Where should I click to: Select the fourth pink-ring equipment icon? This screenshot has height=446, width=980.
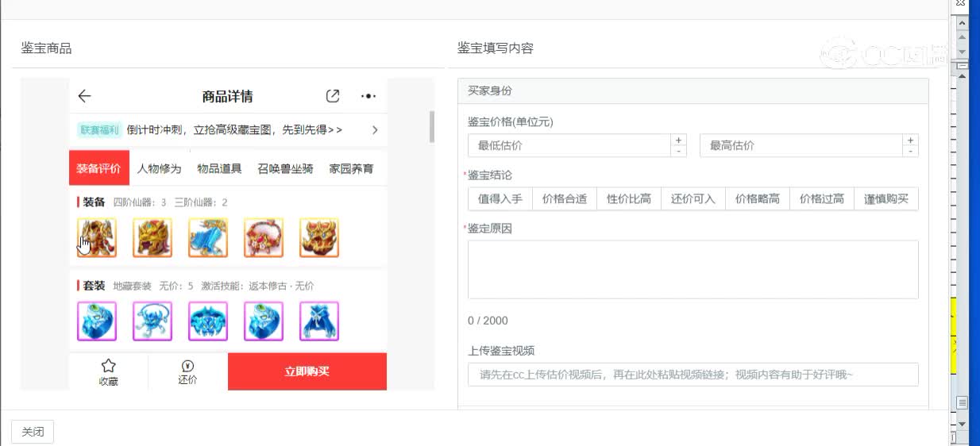point(264,237)
